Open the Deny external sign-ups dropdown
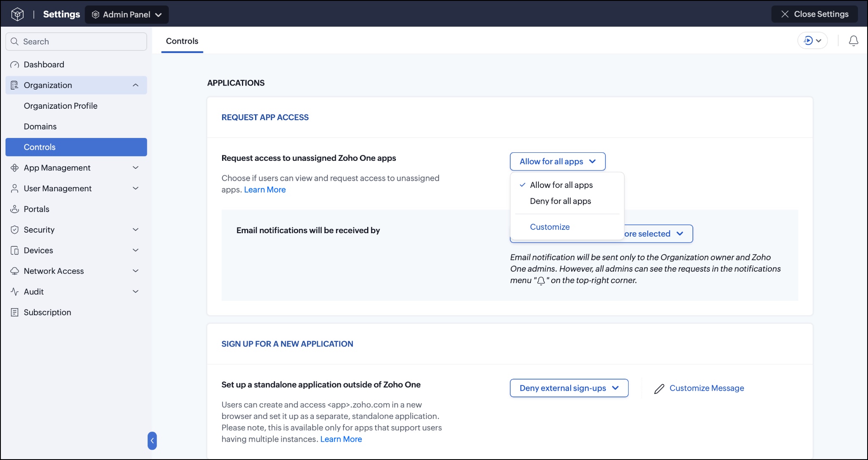This screenshot has height=460, width=868. click(569, 388)
